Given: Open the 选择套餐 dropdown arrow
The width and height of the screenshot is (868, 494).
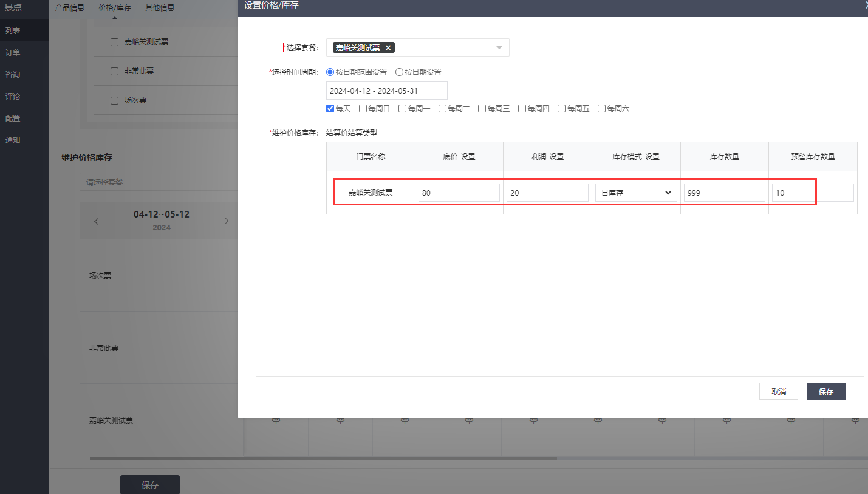Looking at the screenshot, I should tap(499, 47).
